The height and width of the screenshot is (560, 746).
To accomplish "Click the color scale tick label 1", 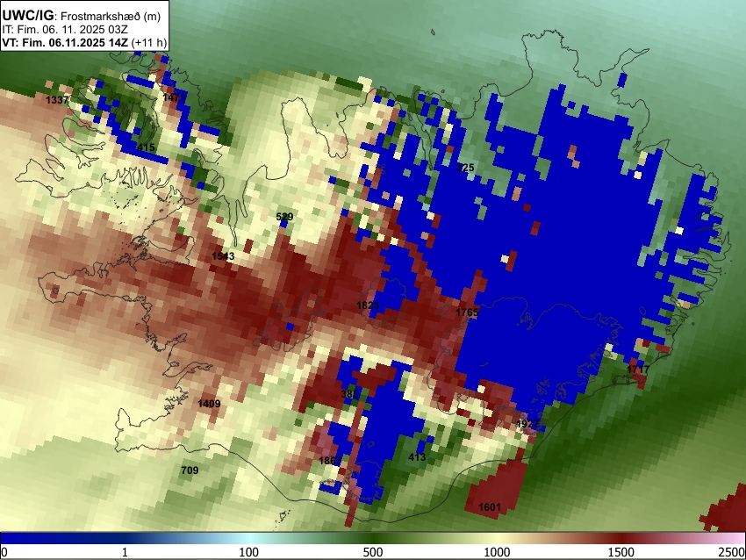I will point(125,552).
